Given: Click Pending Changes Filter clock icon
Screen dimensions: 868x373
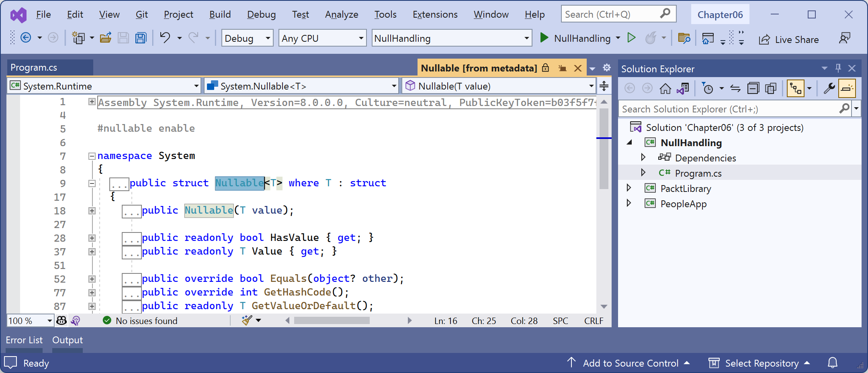Looking at the screenshot, I should point(707,88).
